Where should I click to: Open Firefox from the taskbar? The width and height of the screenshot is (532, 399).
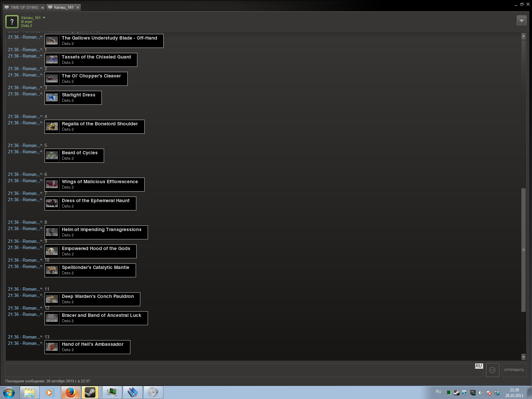(x=70, y=393)
